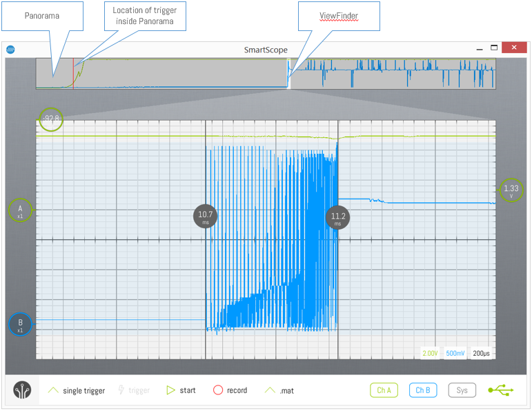
Task: Click the green USB connection icon
Action: 500,390
